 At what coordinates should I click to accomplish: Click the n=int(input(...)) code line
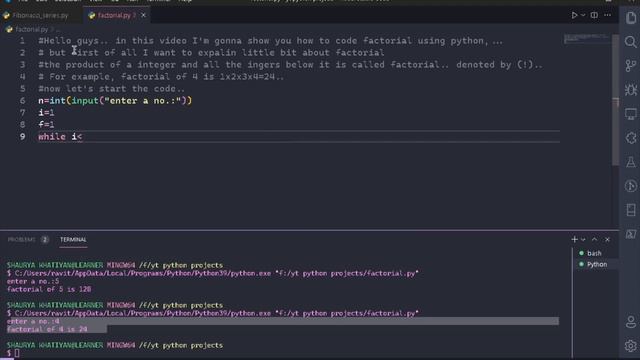[x=115, y=101]
